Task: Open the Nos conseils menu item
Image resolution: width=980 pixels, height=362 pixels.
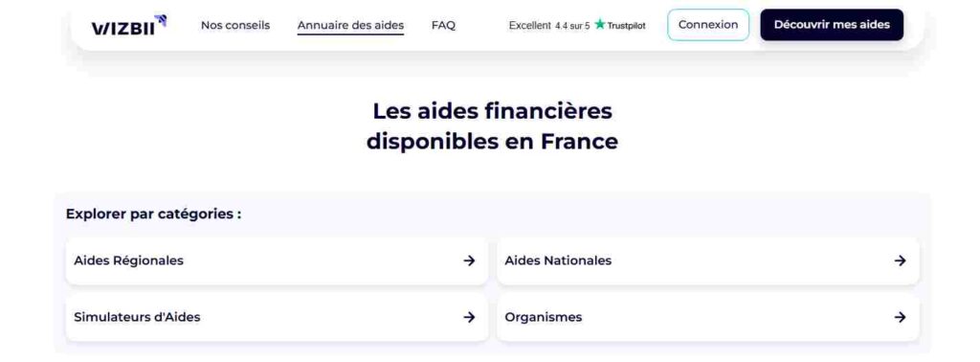Action: click(235, 25)
